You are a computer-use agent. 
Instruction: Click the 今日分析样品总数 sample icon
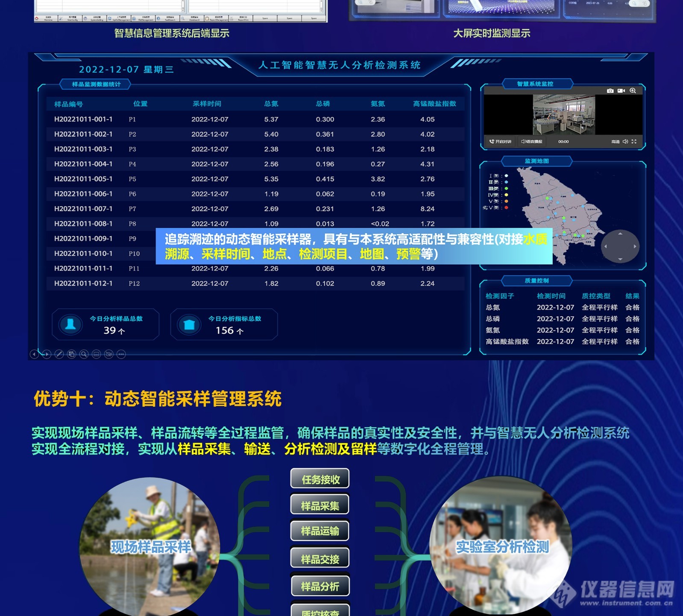click(x=71, y=324)
